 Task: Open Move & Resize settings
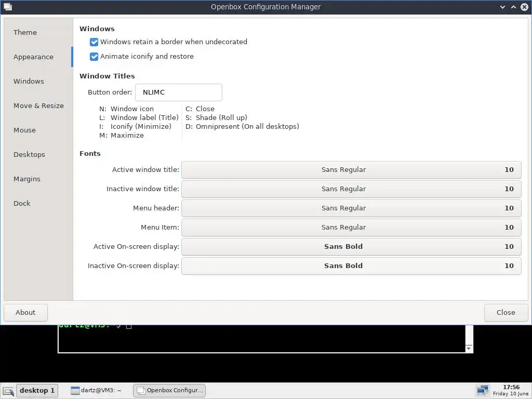click(x=38, y=105)
